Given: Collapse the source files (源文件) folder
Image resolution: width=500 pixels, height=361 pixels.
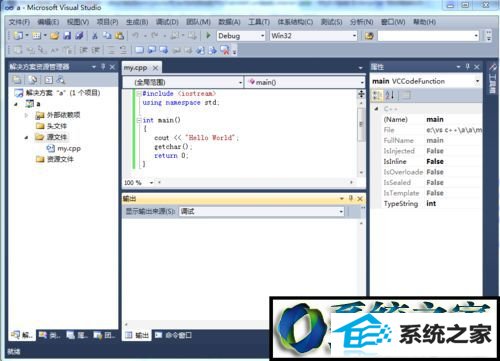Looking at the screenshot, I should click(x=26, y=137).
